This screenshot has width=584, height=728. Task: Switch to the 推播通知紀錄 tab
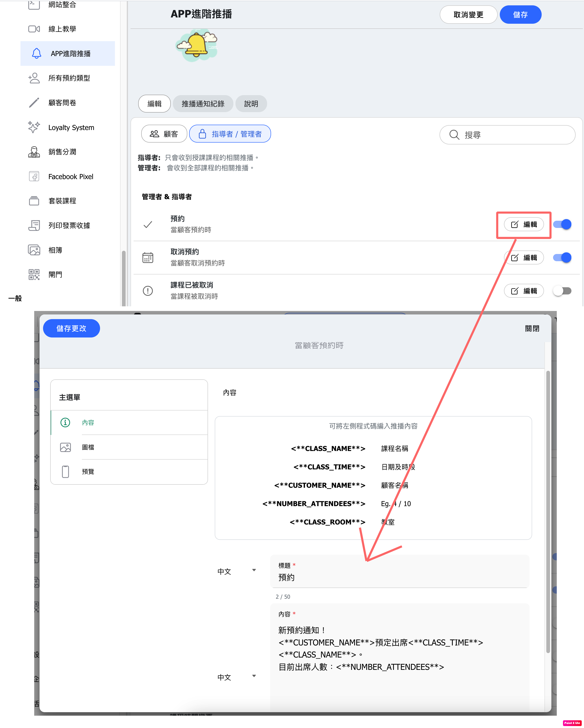point(203,104)
